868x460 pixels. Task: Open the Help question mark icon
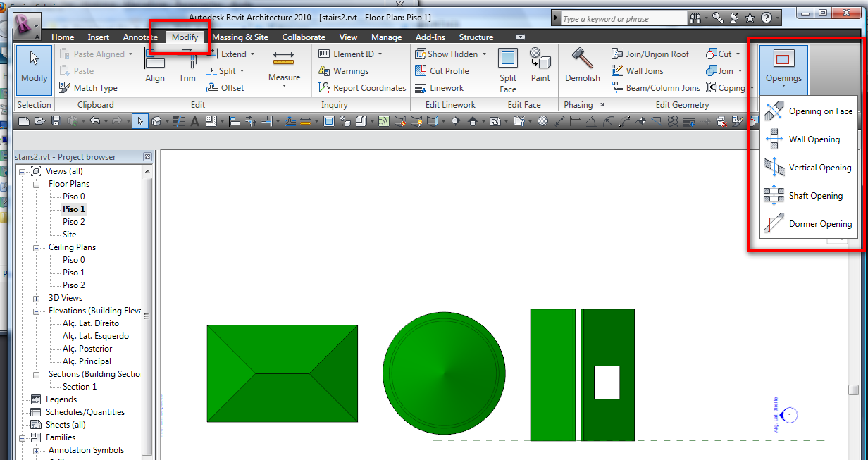coord(767,18)
